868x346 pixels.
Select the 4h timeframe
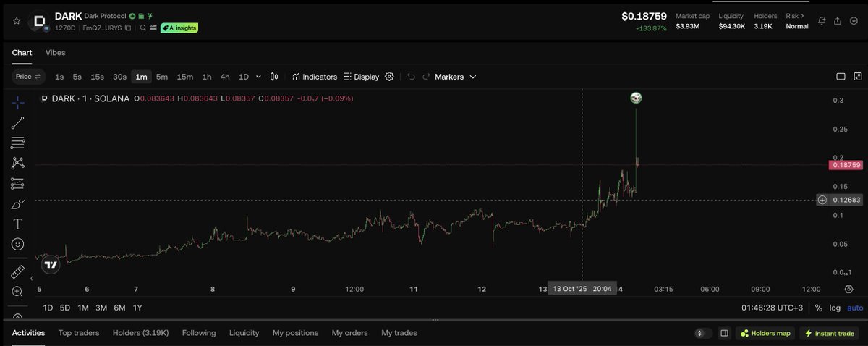pyautogui.click(x=225, y=77)
